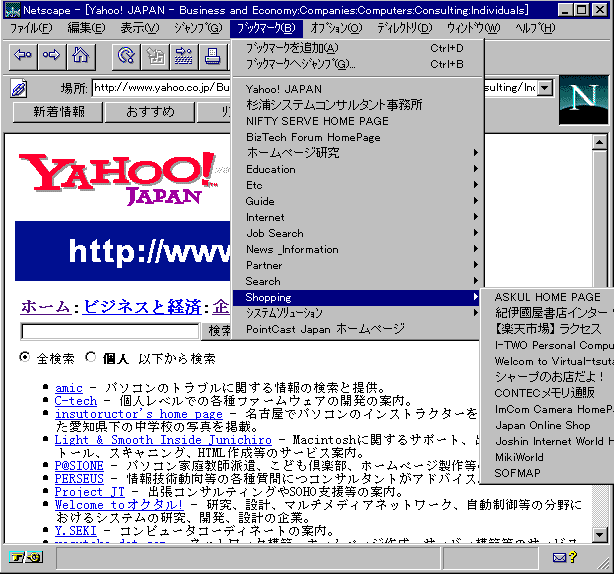Click the Forward arrow toolbar button
This screenshot has height=574, width=614.
[x=51, y=55]
